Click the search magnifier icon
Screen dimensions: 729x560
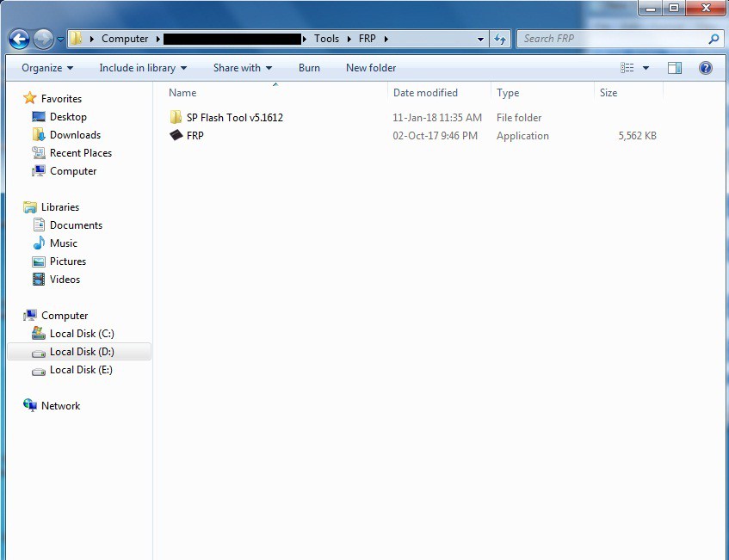click(x=713, y=39)
